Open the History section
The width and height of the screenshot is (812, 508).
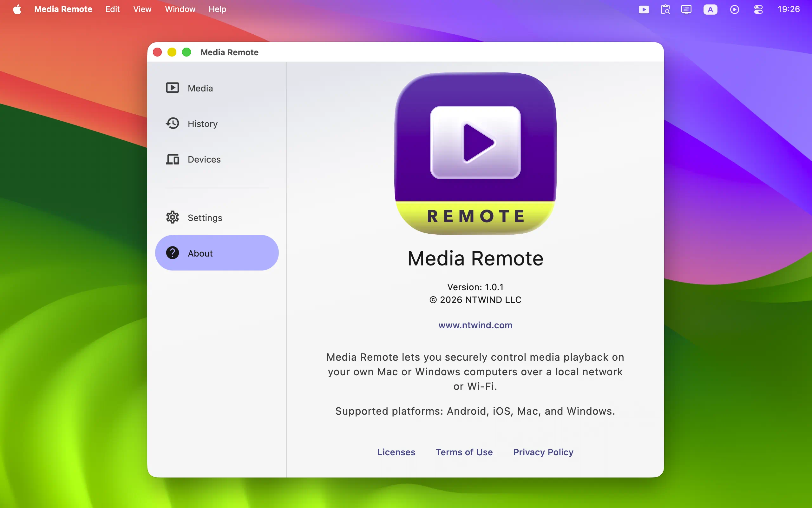tap(217, 124)
